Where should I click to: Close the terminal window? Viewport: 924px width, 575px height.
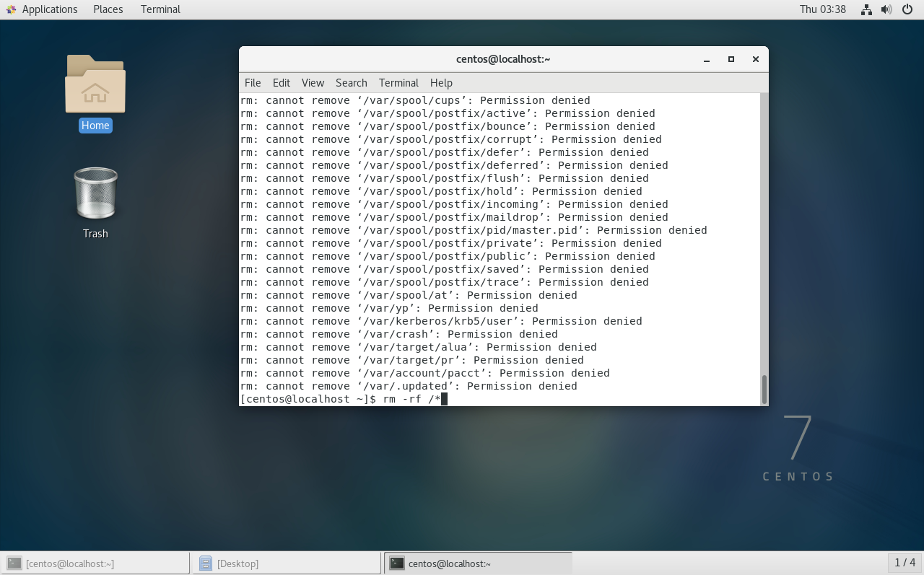[756, 59]
